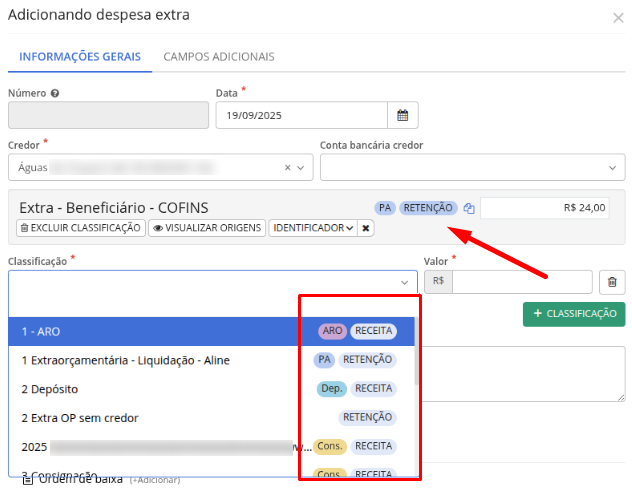
Task: Click the EXCLUIR CLASSIFICAÇÃO button
Action: click(x=80, y=228)
